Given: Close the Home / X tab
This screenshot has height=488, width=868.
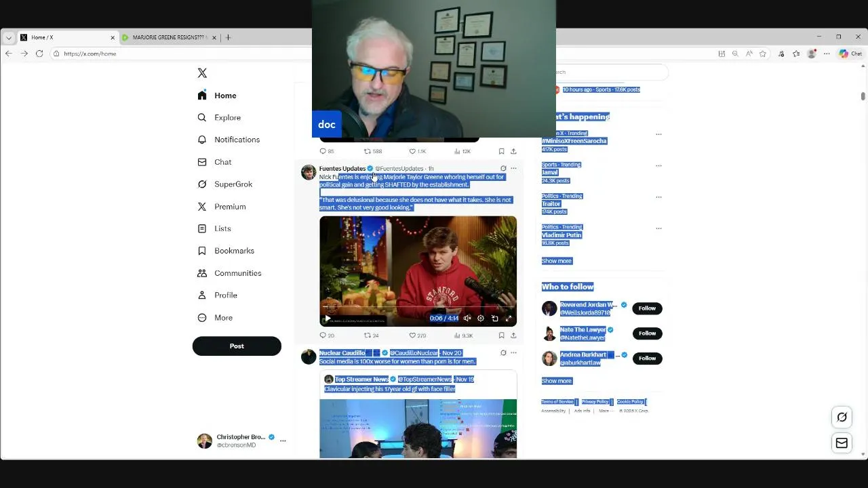Looking at the screenshot, I should pyautogui.click(x=113, y=37).
